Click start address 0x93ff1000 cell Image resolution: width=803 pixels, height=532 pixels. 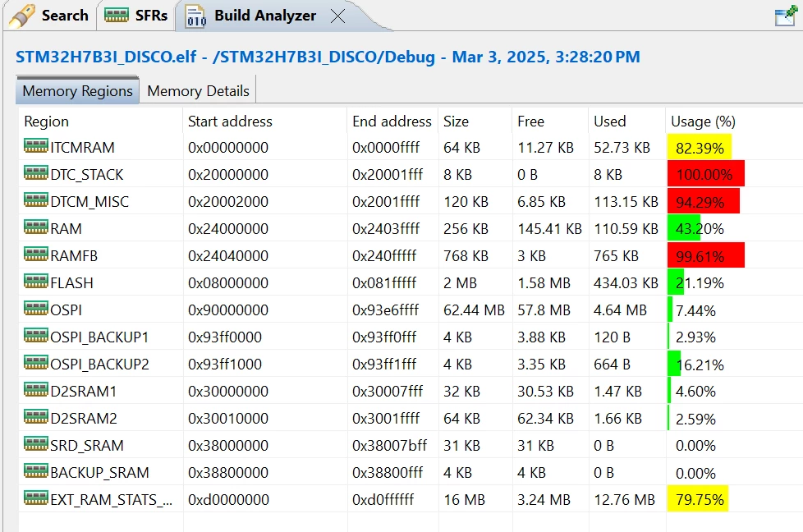(x=225, y=365)
